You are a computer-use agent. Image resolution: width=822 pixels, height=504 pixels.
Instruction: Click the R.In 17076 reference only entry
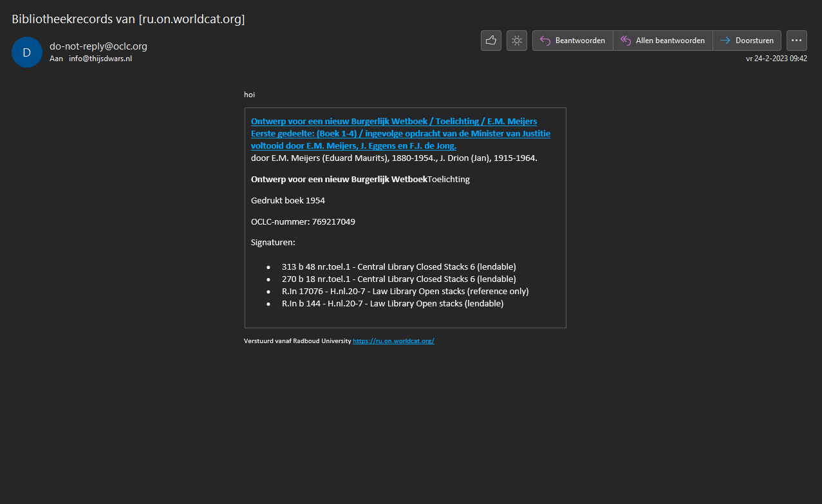click(x=405, y=291)
